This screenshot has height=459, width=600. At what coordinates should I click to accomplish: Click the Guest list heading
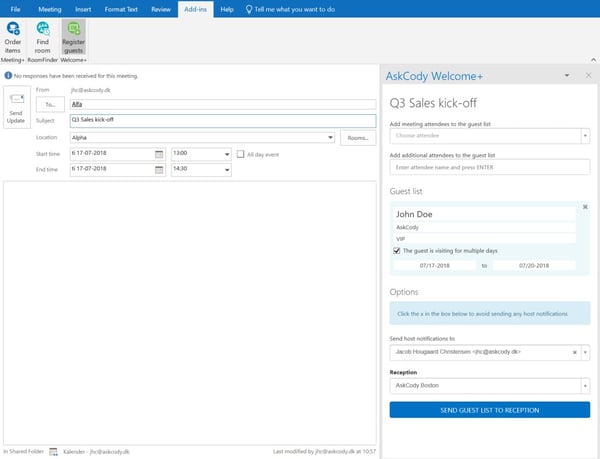[406, 191]
